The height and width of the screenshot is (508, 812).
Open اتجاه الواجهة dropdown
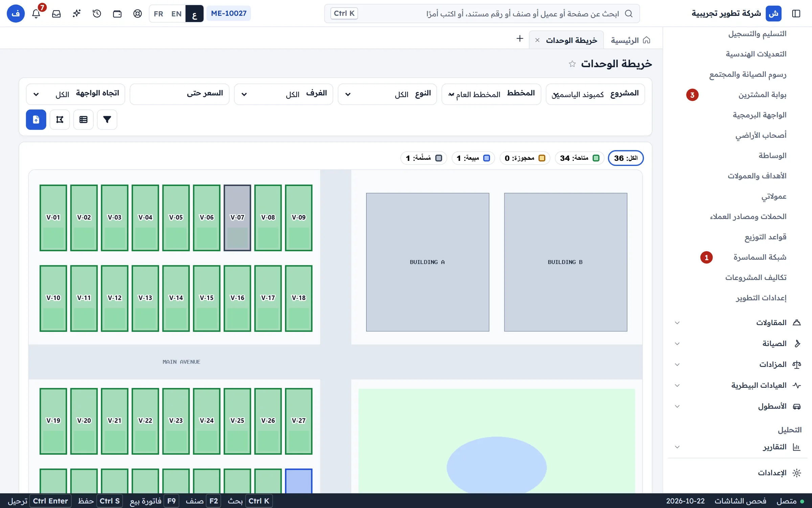click(75, 94)
